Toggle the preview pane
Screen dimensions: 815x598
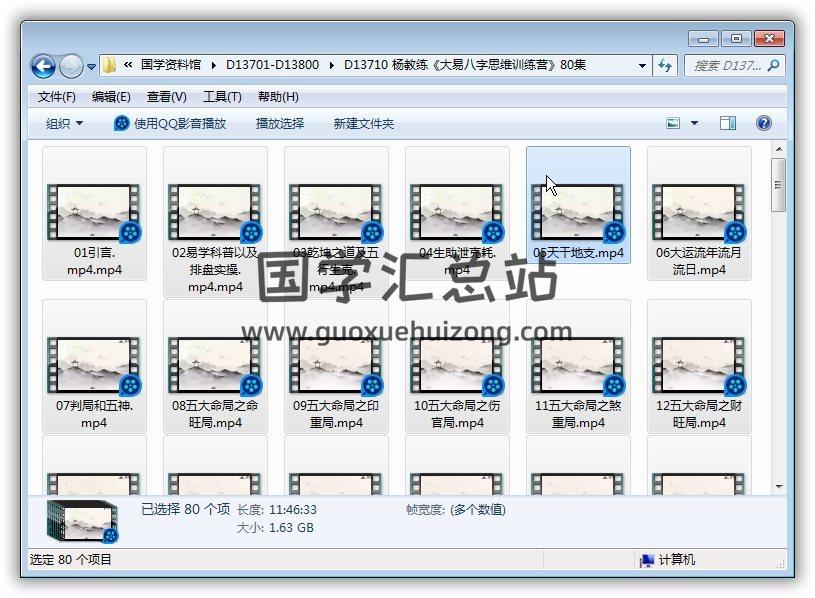click(728, 123)
